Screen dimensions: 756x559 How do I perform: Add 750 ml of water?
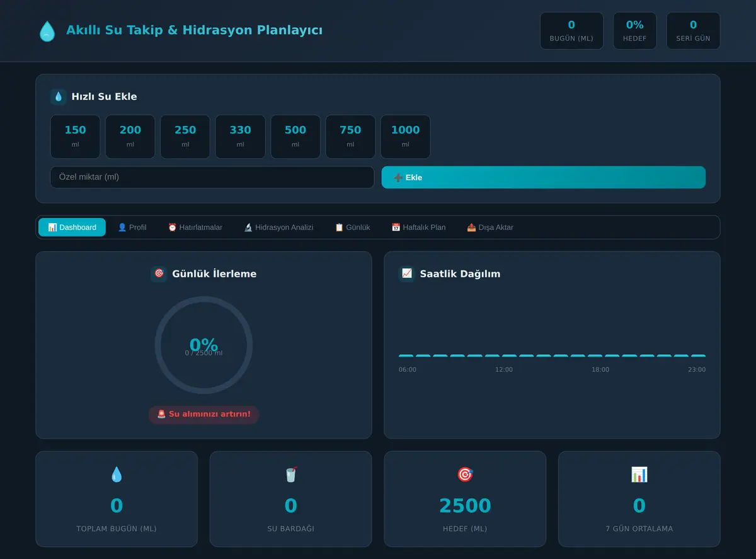tap(350, 137)
